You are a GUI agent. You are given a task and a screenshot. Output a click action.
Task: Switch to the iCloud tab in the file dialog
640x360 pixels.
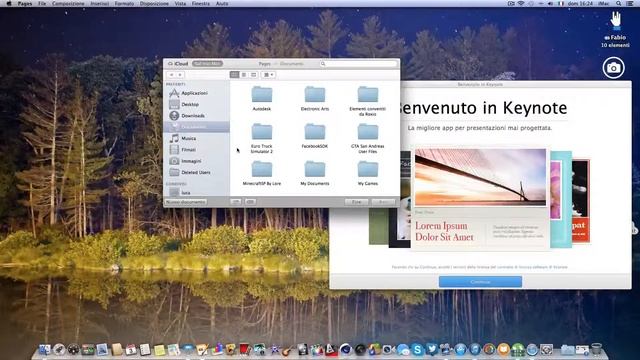(x=178, y=64)
